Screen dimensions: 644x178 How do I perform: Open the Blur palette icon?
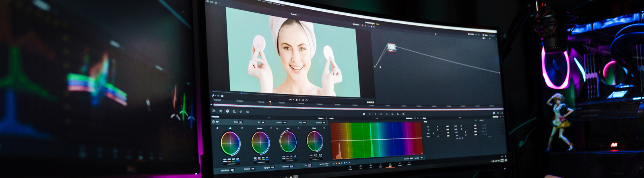point(398,114)
